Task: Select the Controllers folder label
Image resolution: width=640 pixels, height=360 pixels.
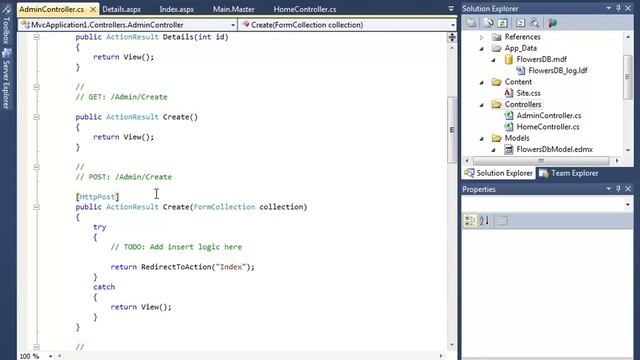Action: coord(523,104)
